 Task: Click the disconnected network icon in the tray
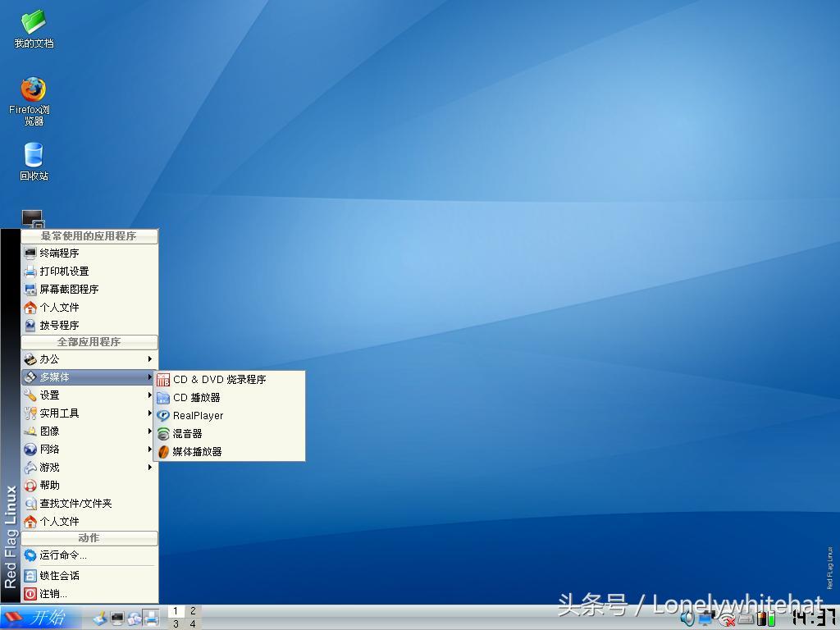[x=724, y=621]
